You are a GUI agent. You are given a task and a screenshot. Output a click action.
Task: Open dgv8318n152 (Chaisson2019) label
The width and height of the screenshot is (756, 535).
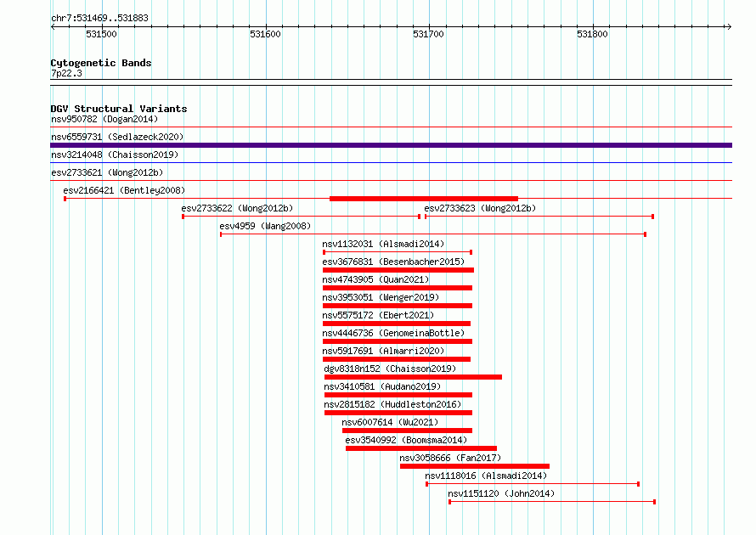point(390,369)
